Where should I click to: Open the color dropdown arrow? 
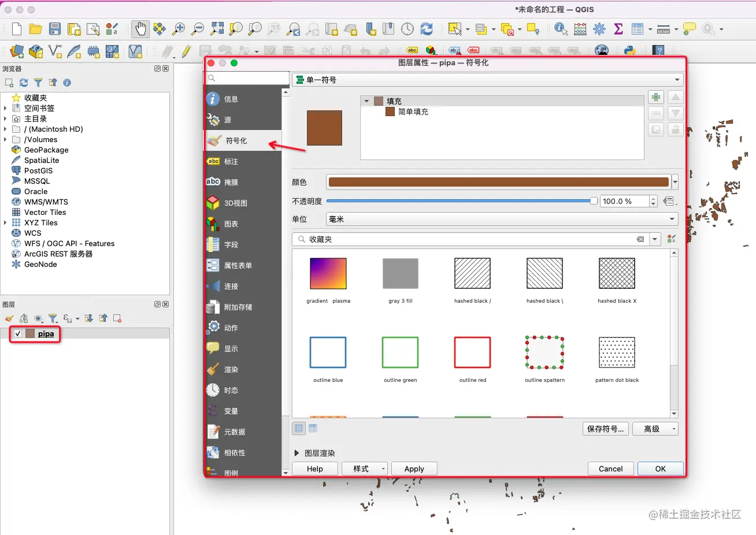pyautogui.click(x=675, y=182)
